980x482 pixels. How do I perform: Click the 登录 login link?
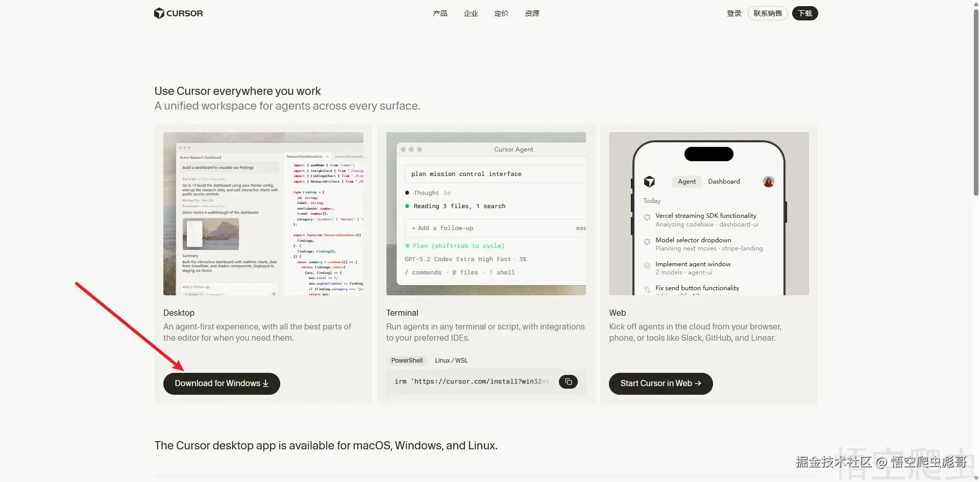pyautogui.click(x=734, y=13)
